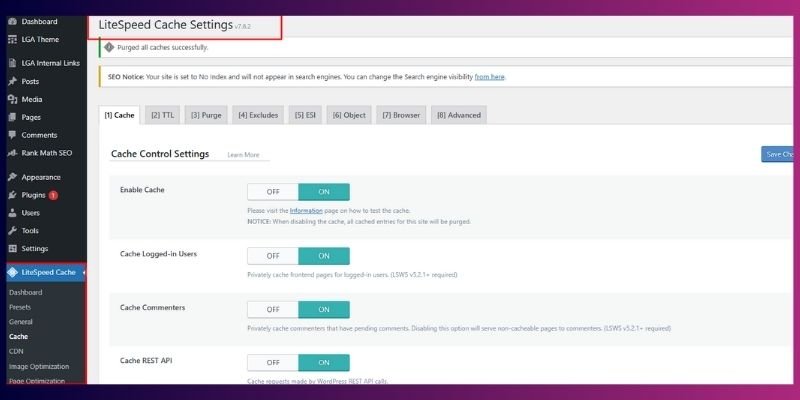Viewport: 800px width, 400px height.
Task: Click the LiteSpeed Cache Settings heading
Action: click(x=166, y=24)
